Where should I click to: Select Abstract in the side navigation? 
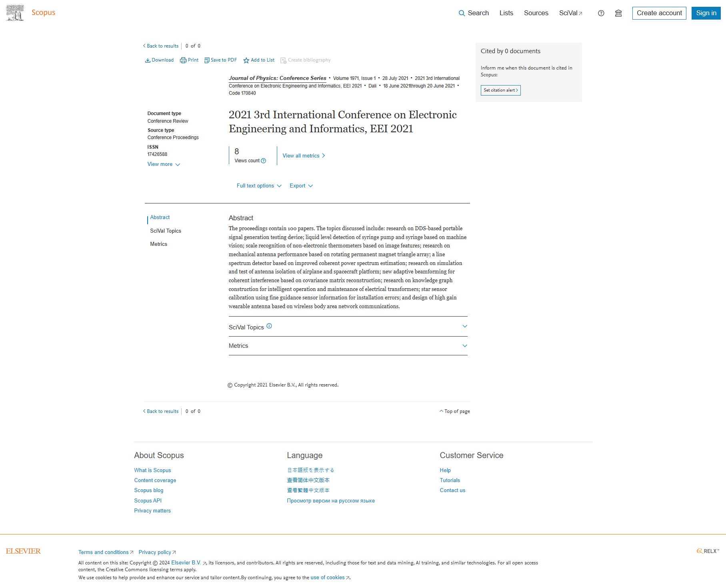160,217
